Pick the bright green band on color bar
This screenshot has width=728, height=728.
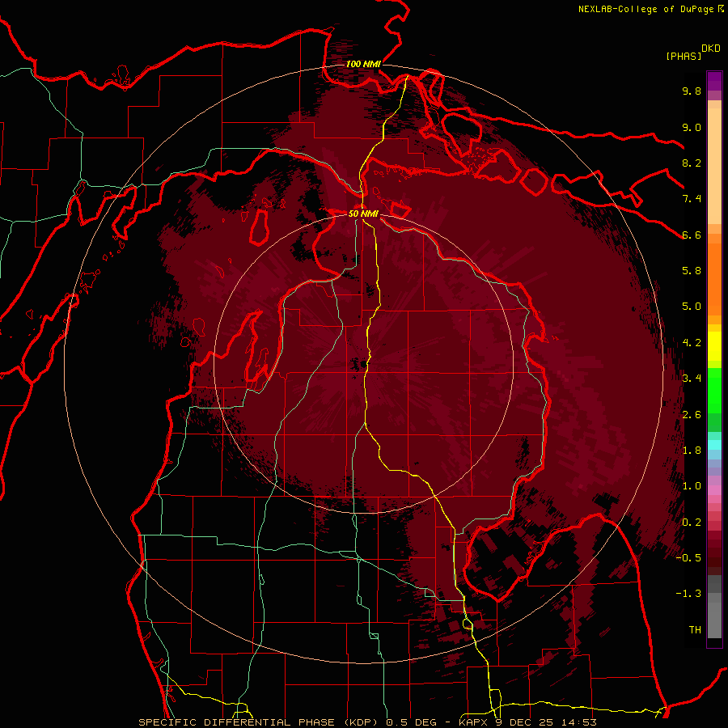(x=714, y=391)
